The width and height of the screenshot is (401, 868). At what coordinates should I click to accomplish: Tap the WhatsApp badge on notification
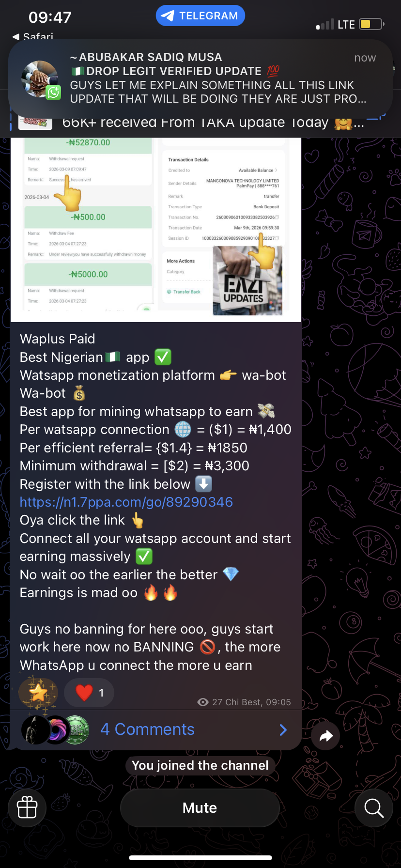[53, 93]
